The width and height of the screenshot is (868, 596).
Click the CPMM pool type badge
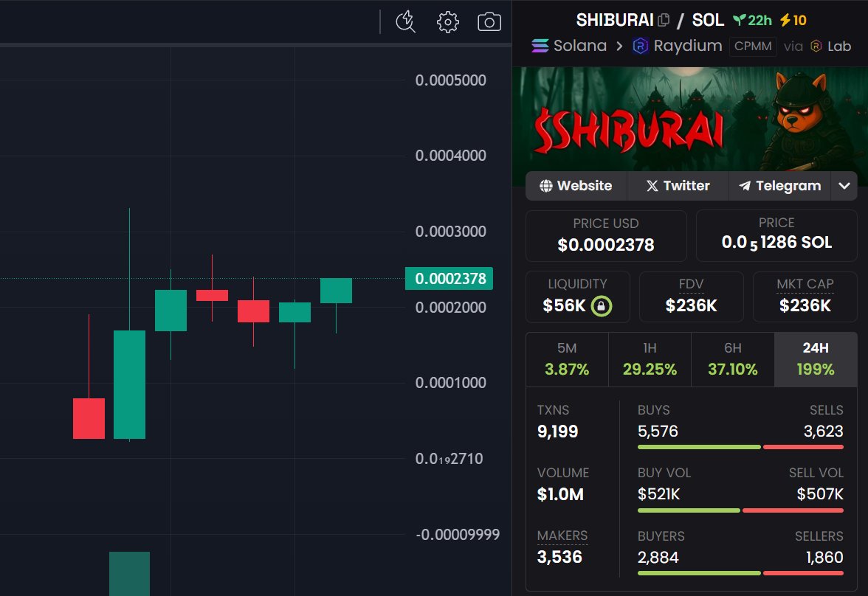[x=753, y=46]
